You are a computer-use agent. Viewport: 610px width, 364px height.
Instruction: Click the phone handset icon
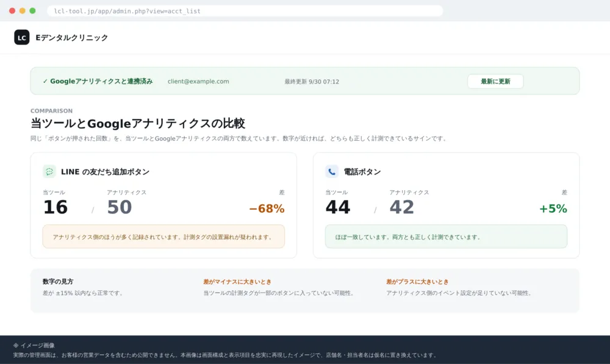pyautogui.click(x=332, y=171)
